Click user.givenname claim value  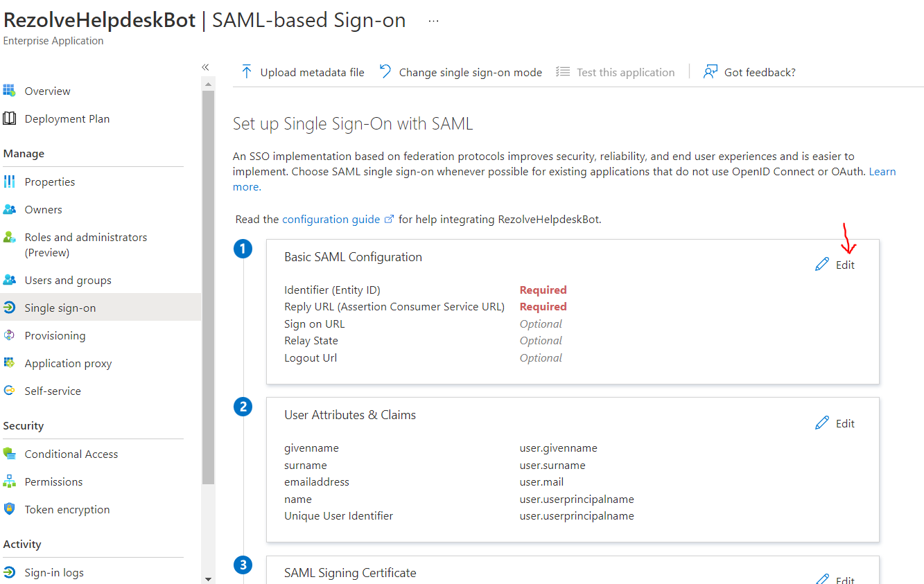[559, 448]
